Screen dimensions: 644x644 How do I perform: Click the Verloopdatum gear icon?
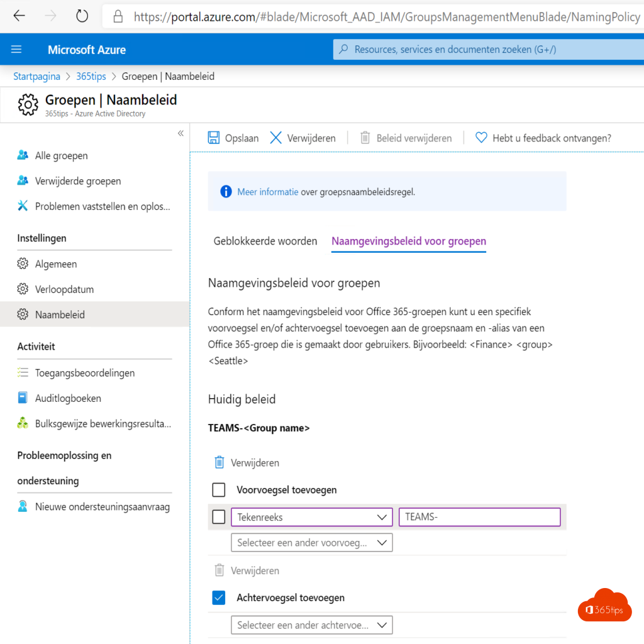click(23, 289)
